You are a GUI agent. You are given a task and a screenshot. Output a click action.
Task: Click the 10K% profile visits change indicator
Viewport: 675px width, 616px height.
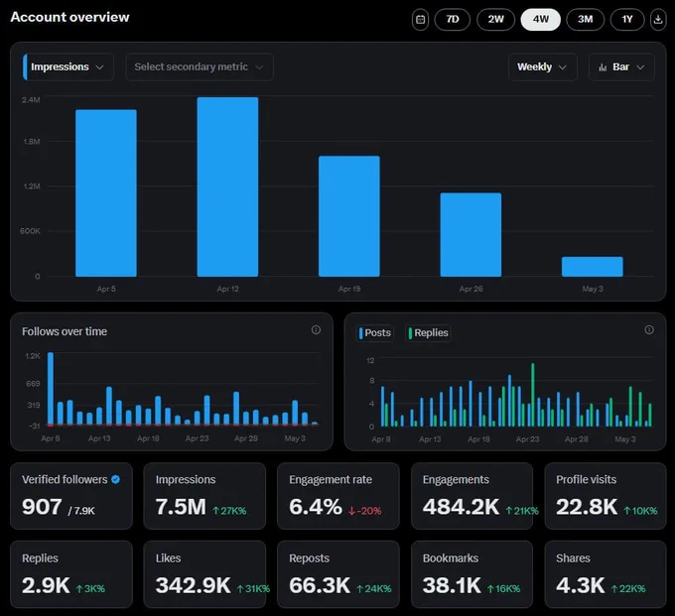(x=640, y=511)
